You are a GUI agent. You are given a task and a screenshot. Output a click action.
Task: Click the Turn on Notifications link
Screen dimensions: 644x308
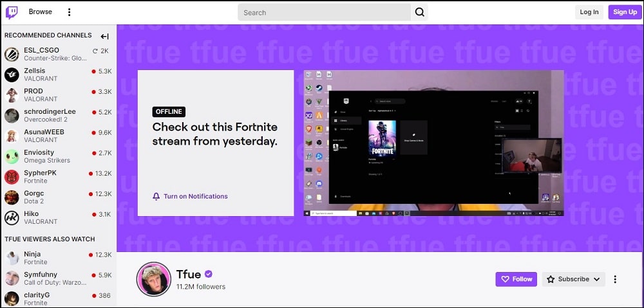tap(196, 197)
